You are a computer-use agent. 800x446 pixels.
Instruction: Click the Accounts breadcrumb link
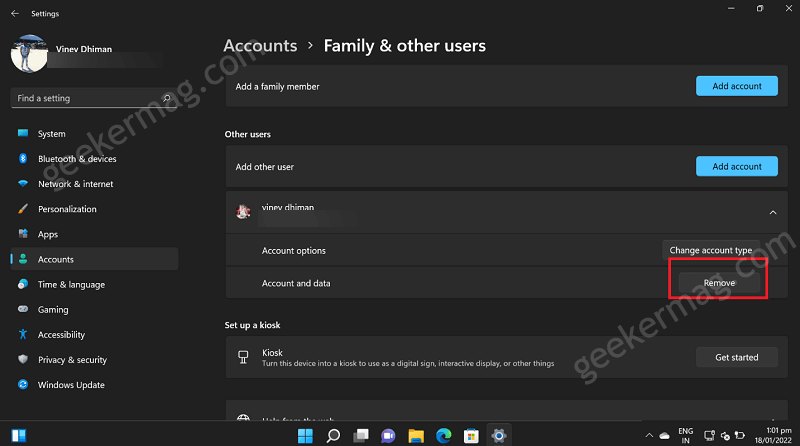(260, 46)
